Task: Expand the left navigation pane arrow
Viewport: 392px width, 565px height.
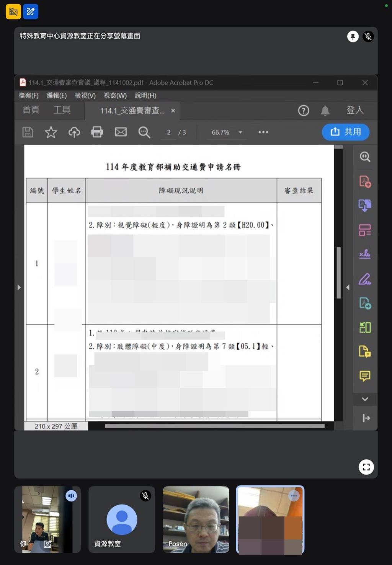Action: click(x=19, y=287)
